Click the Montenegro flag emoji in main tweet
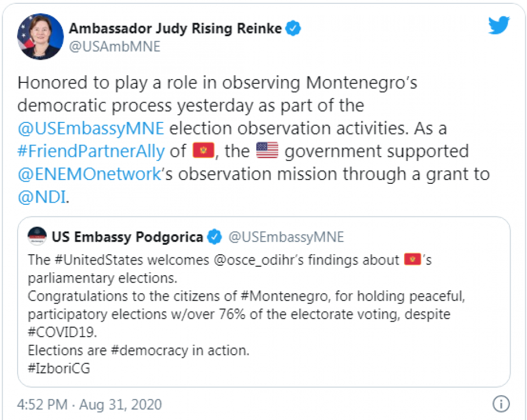Viewport: 527px width, 420px height. pyautogui.click(x=203, y=150)
